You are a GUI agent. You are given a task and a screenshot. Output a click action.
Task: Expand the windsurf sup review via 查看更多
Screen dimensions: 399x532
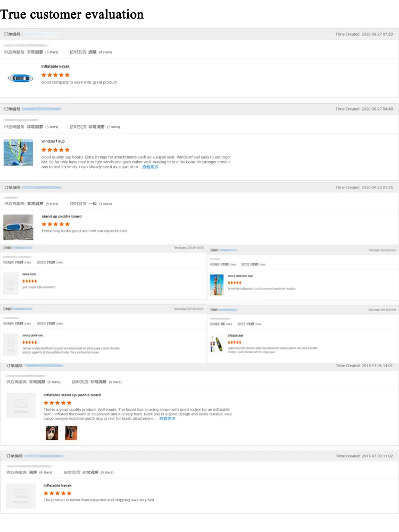(x=150, y=167)
